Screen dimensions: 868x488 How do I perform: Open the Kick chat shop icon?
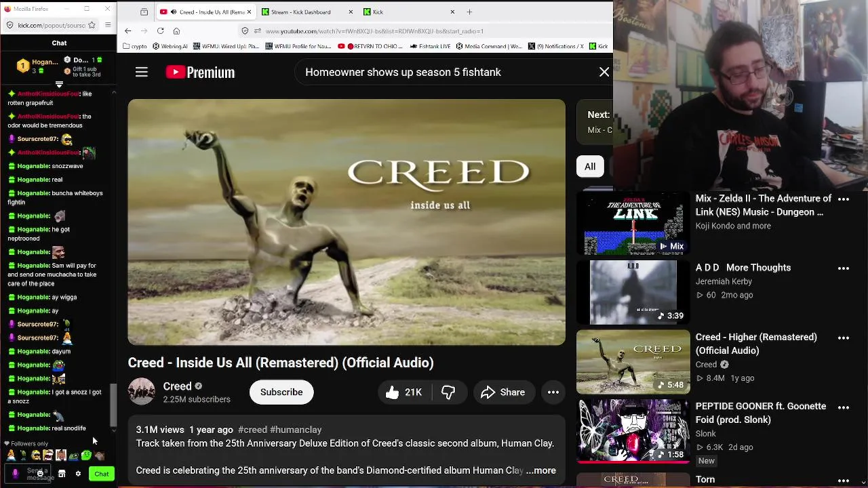[x=62, y=474]
